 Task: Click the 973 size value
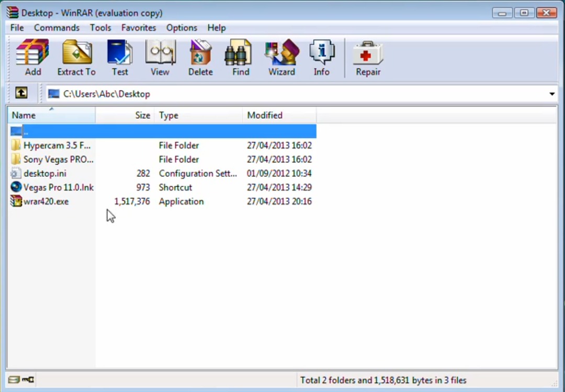(x=143, y=187)
